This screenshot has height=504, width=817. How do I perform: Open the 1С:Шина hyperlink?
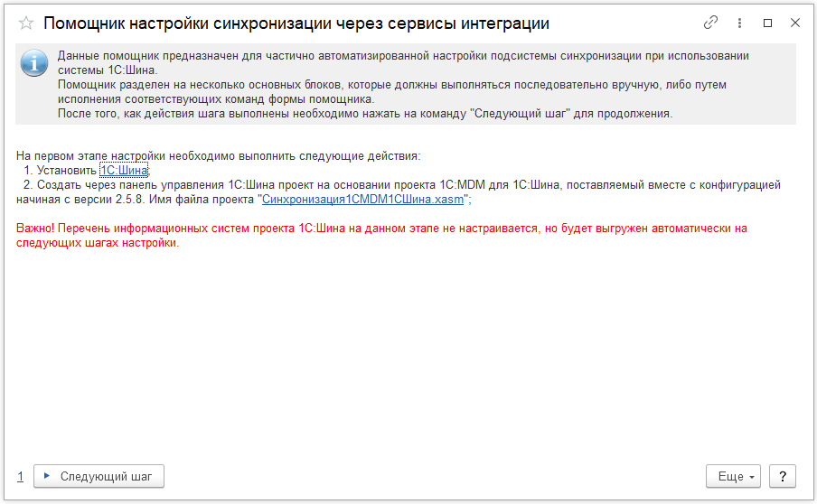(x=124, y=170)
